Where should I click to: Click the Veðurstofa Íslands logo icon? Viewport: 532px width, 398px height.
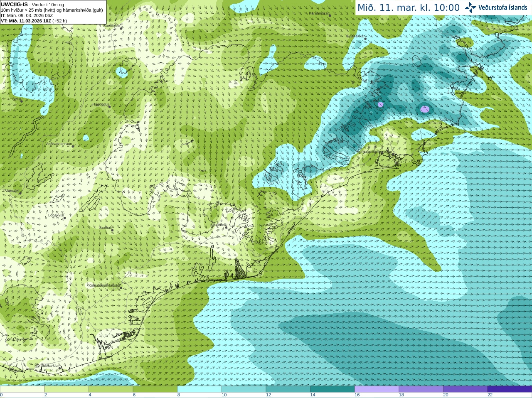(470, 7)
